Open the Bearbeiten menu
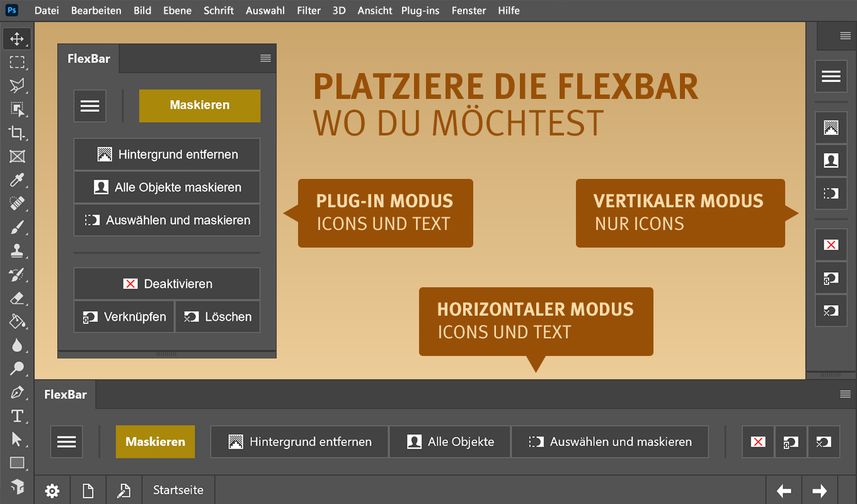 [96, 11]
